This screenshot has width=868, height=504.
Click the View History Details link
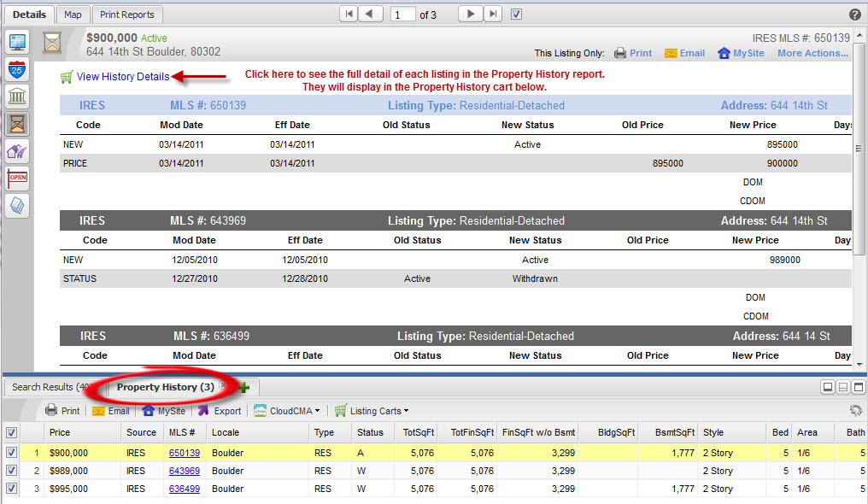point(122,77)
